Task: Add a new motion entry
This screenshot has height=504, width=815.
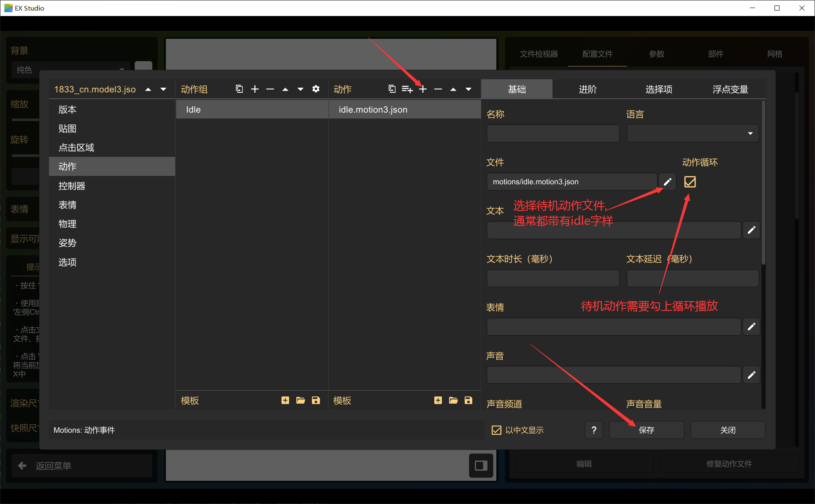Action: [x=423, y=89]
